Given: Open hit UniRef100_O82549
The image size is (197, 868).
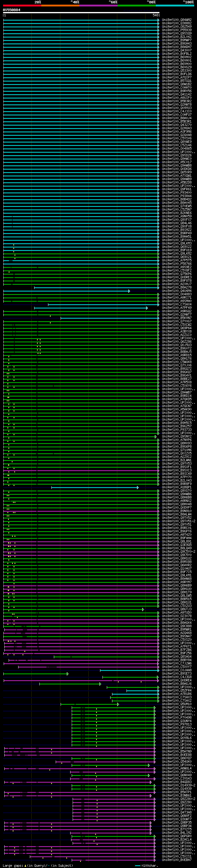Looking at the screenshot, I should 177,26.
